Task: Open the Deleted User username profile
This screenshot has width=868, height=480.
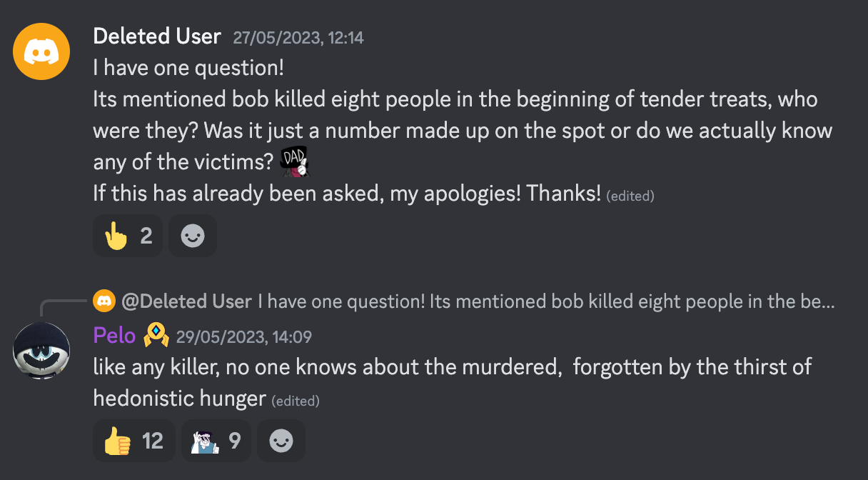Action: coord(157,36)
